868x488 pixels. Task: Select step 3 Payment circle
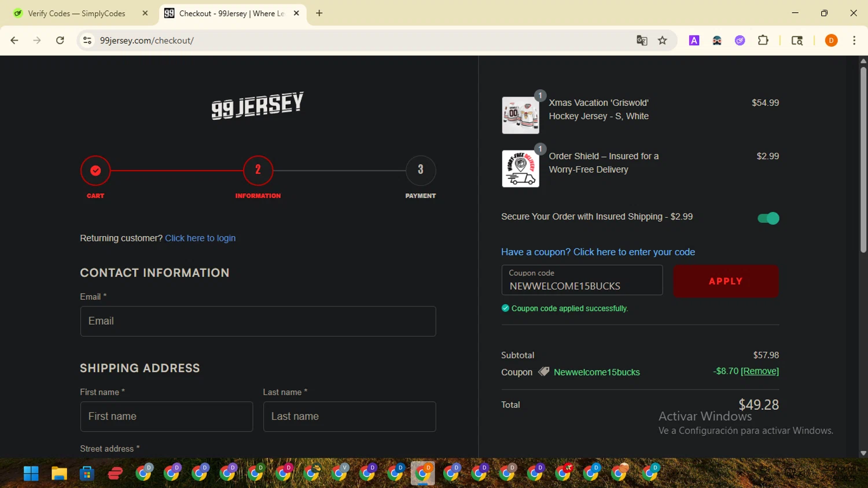(x=421, y=170)
